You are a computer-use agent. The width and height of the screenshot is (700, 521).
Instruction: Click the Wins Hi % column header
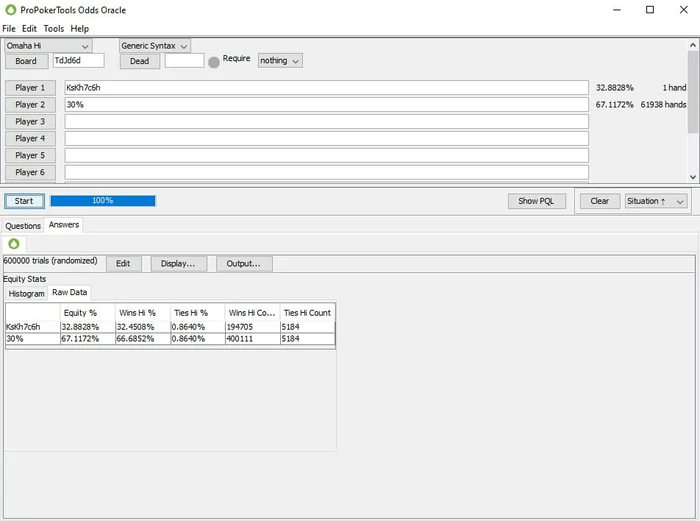pos(143,313)
